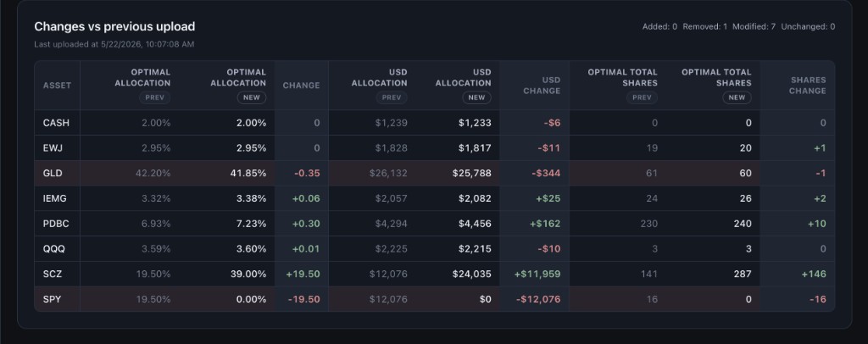Click the ASSET column header
The height and width of the screenshot is (344, 868).
pos(57,86)
